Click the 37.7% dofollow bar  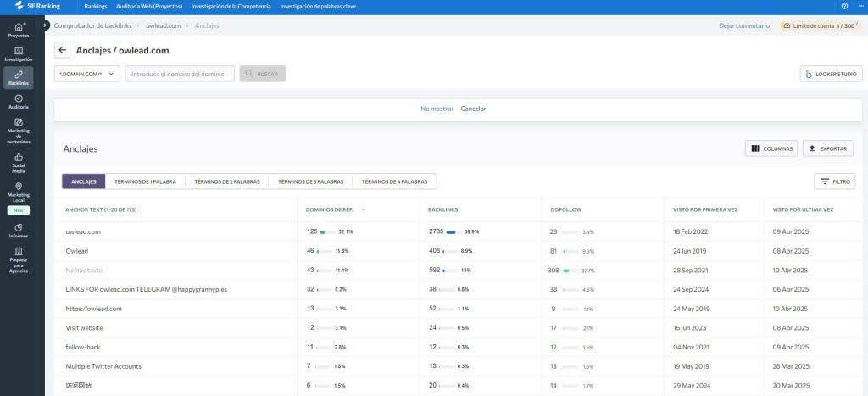pos(570,271)
